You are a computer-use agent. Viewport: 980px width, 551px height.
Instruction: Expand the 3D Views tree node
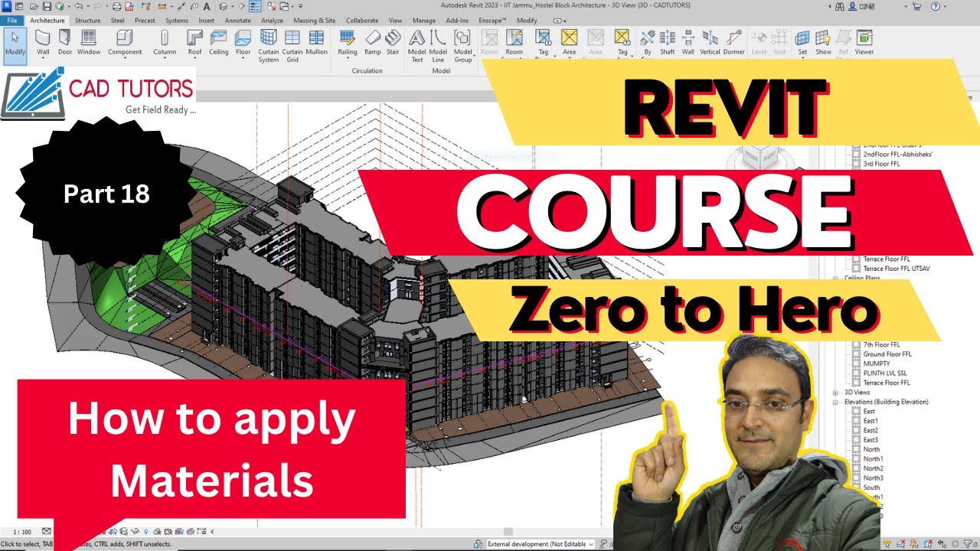click(836, 393)
